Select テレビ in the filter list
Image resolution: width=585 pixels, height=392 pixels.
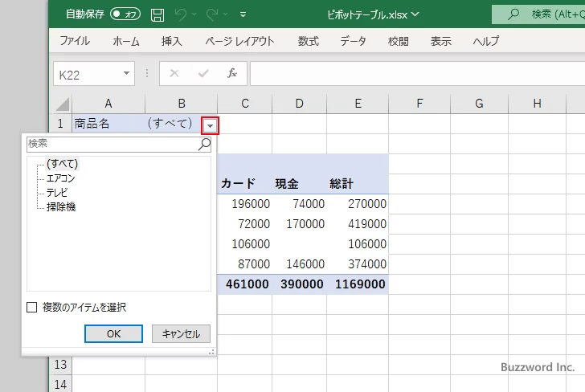click(57, 193)
